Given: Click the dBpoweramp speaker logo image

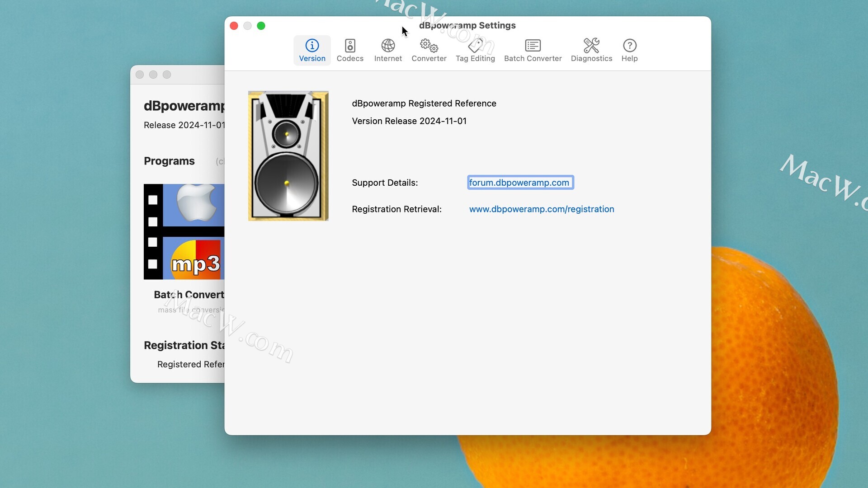Looking at the screenshot, I should [288, 156].
